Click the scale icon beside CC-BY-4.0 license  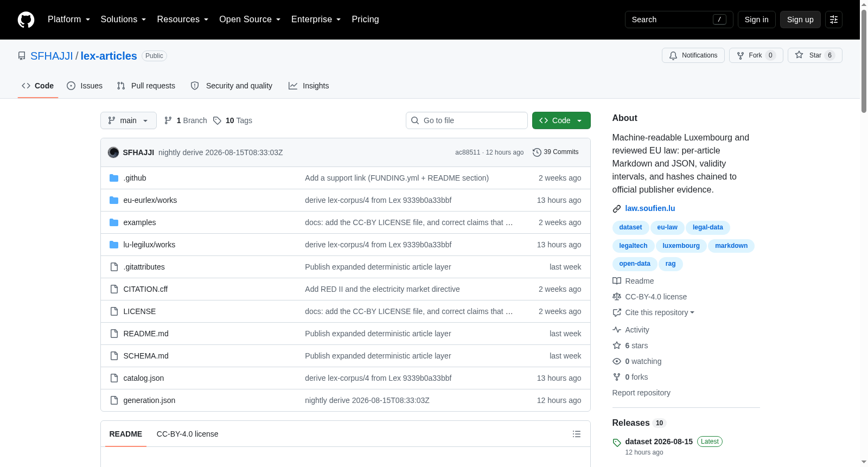click(x=617, y=297)
